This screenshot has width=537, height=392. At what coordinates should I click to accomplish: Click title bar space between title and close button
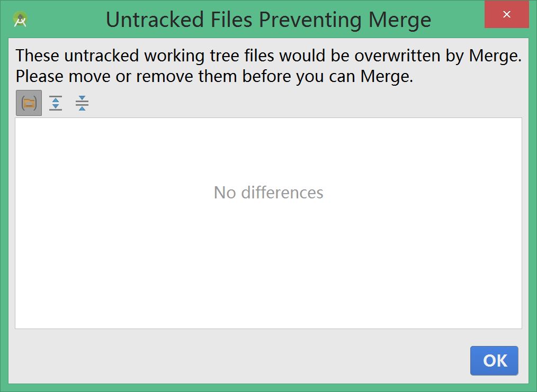point(458,20)
